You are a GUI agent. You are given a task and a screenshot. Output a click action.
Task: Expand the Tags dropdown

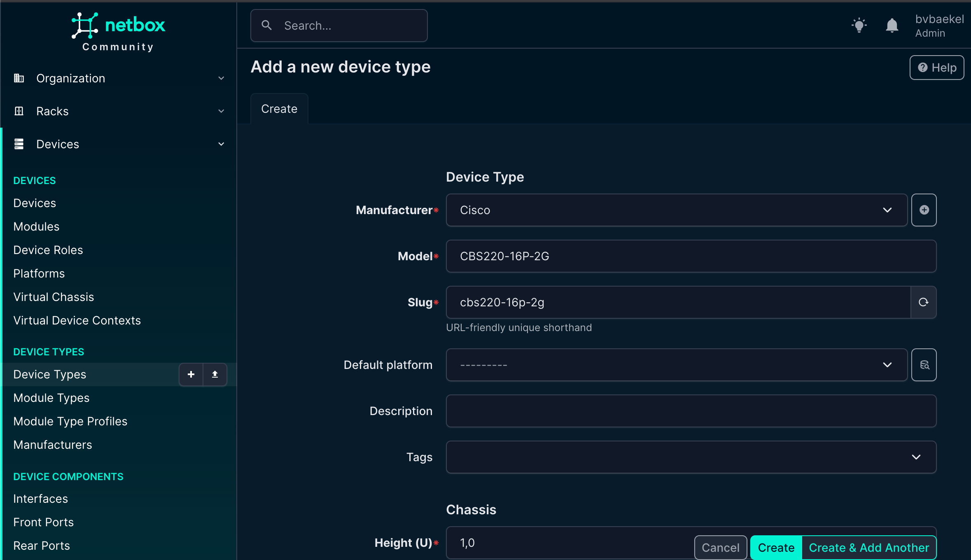691,457
